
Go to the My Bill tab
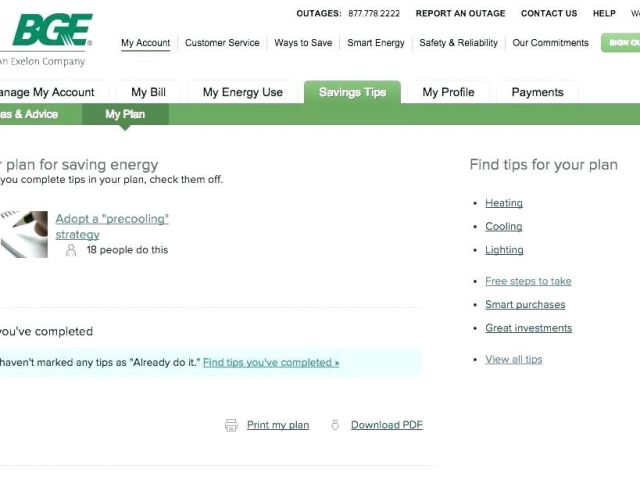click(148, 92)
